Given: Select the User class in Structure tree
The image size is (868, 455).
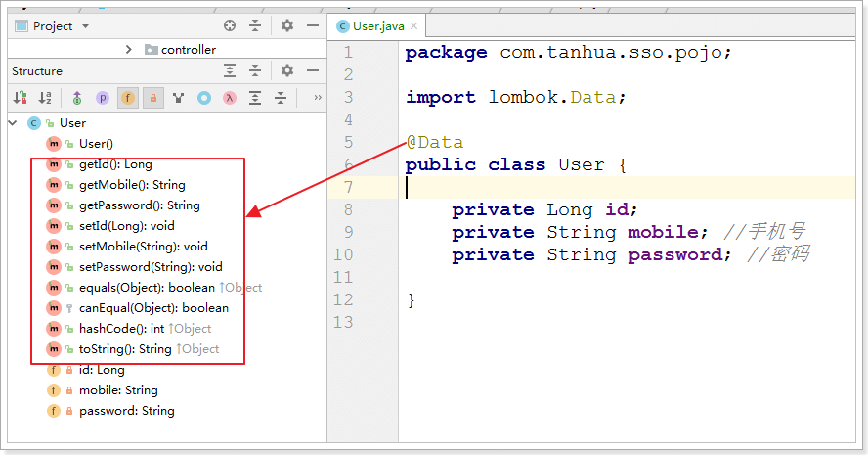Looking at the screenshot, I should tap(72, 123).
